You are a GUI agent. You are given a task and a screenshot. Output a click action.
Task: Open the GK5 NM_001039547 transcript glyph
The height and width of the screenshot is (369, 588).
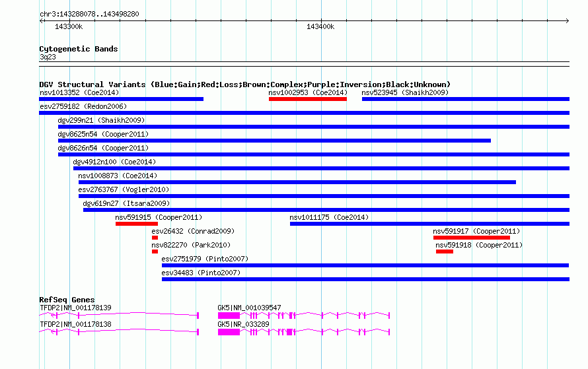[x=304, y=316]
